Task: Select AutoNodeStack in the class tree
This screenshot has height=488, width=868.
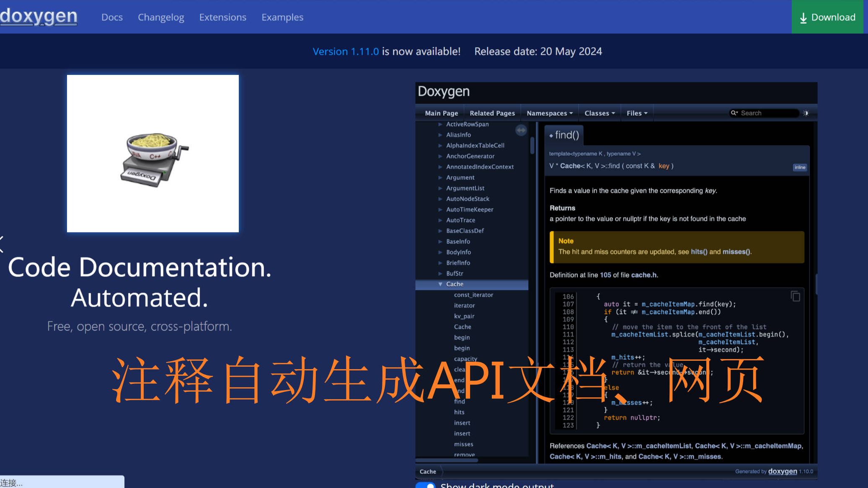Action: point(468,199)
